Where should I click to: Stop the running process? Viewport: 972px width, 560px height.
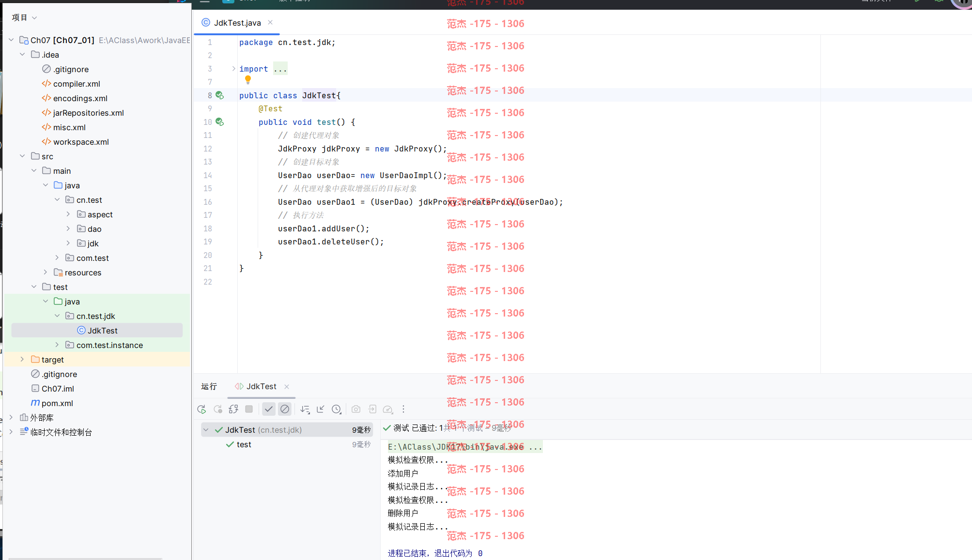point(249,409)
